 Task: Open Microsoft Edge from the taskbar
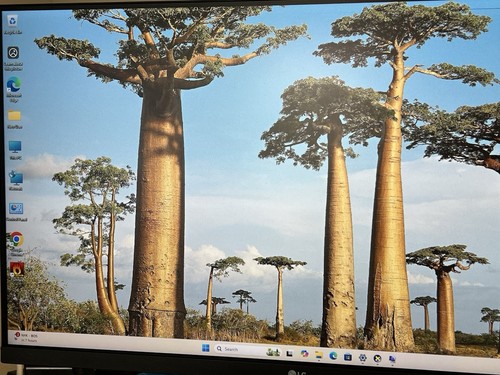[x=333, y=356]
